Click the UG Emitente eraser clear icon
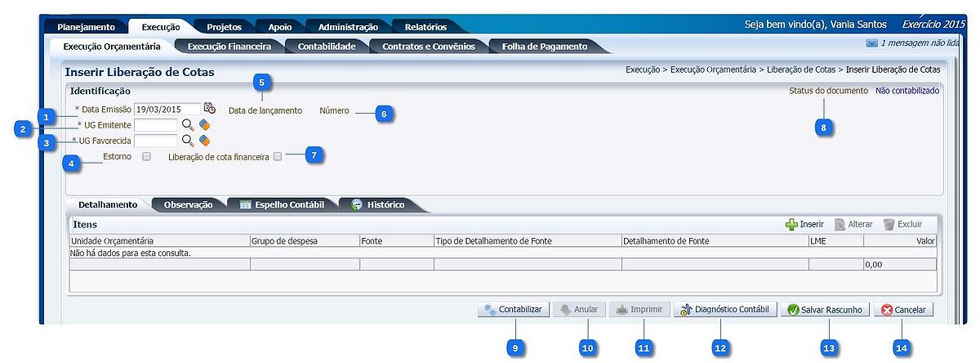This screenshot has height=363, width=980. pyautogui.click(x=204, y=124)
